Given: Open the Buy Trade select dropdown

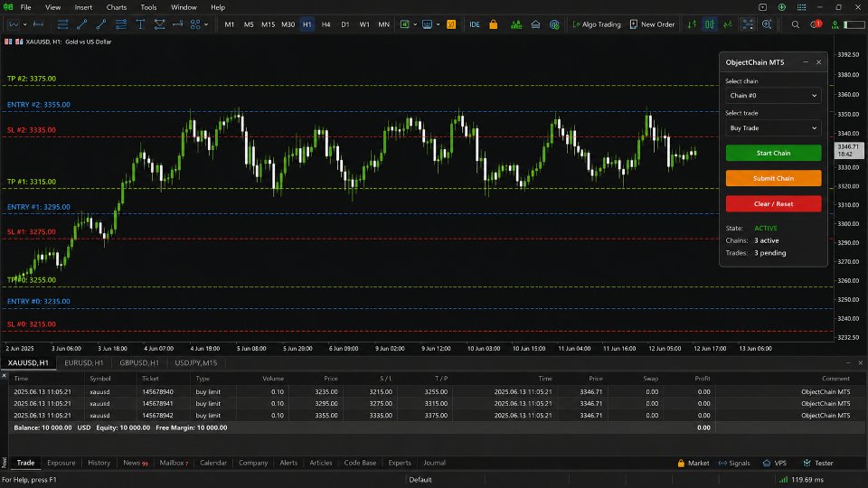Looking at the screenshot, I should [773, 127].
